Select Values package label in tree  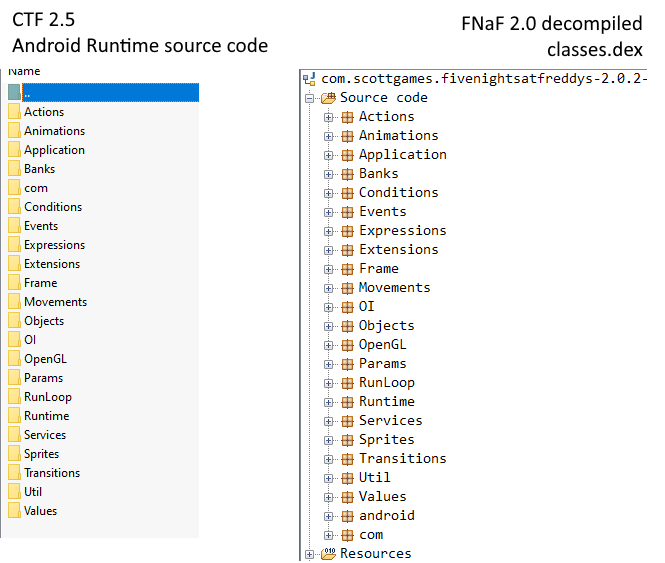point(383,496)
